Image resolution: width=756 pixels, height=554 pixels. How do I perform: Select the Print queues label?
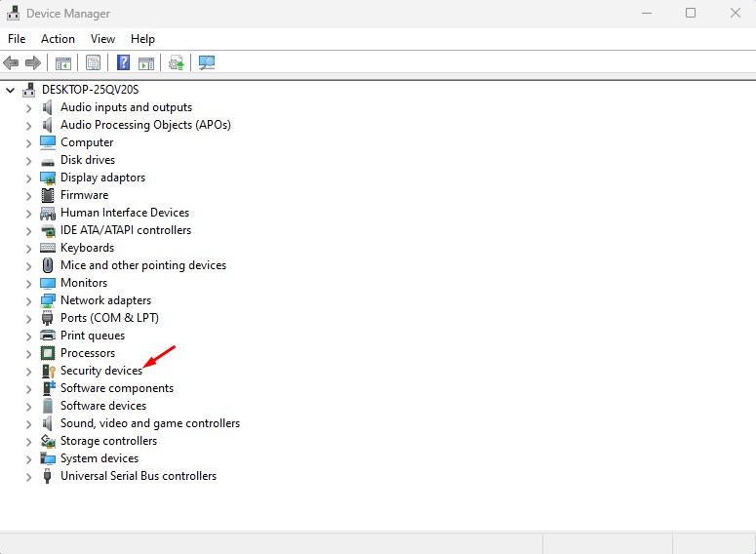coord(93,336)
